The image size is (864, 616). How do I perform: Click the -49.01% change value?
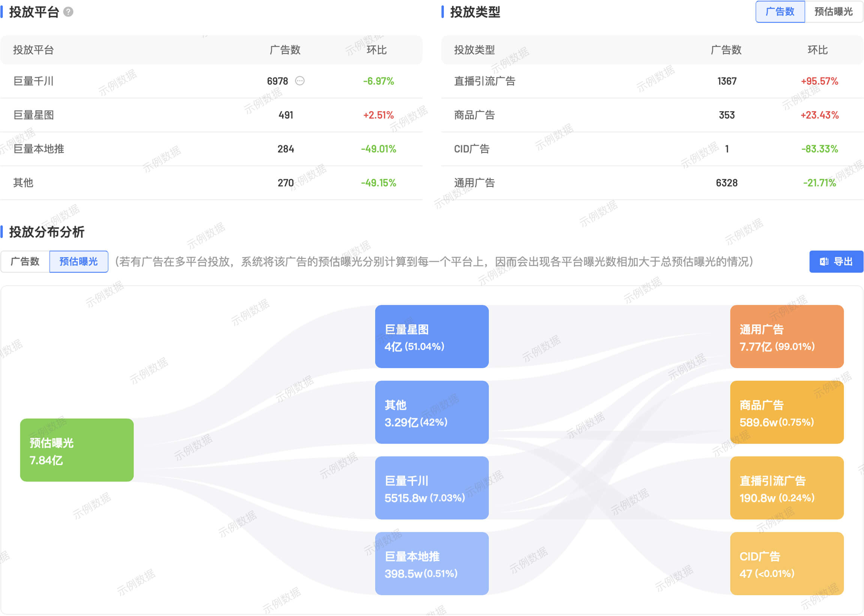tap(378, 149)
